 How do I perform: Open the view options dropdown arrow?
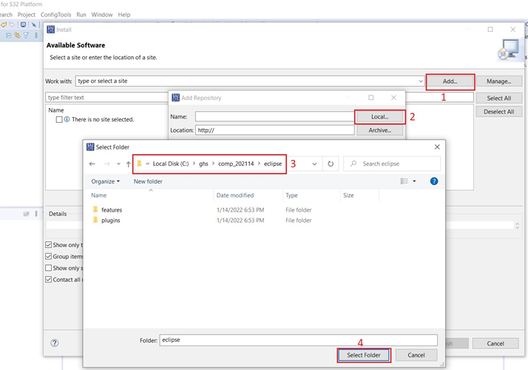point(414,181)
